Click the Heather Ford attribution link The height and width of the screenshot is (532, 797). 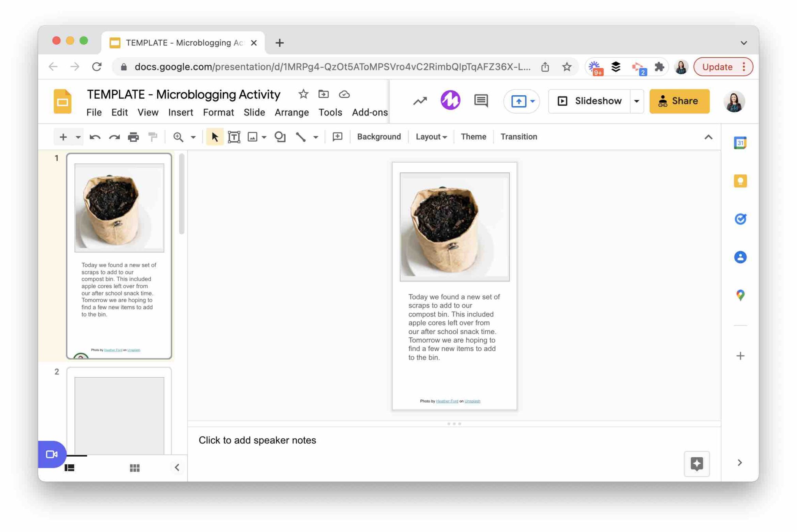click(x=447, y=401)
